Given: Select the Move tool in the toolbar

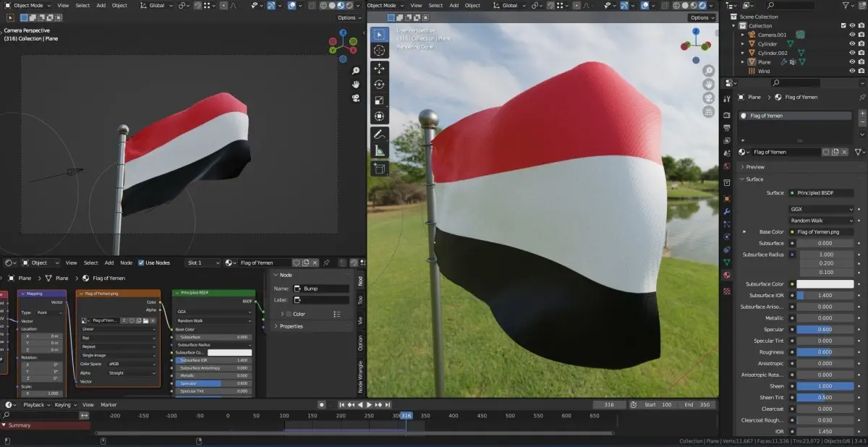Looking at the screenshot, I should pos(379,68).
